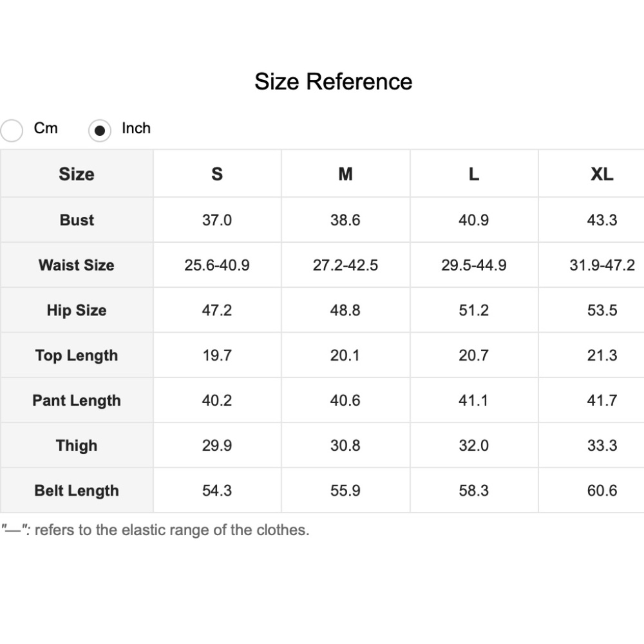The height and width of the screenshot is (644, 644).
Task: Click the Thigh row label
Action: [77, 446]
